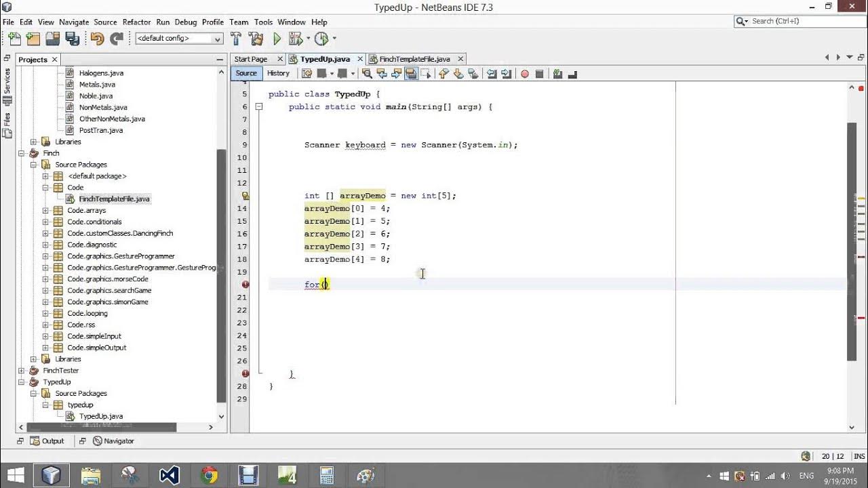The height and width of the screenshot is (488, 868).
Task: Switch to Source view button
Action: 246,73
